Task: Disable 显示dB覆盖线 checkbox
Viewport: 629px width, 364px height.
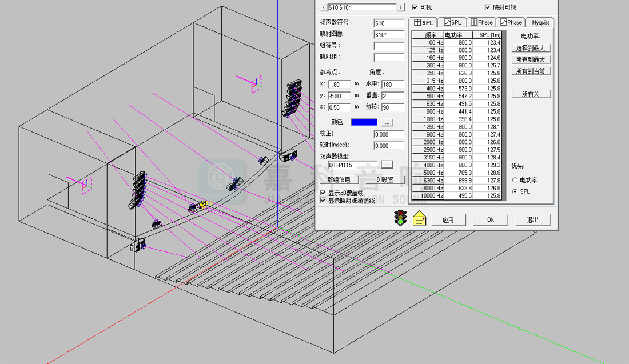Action: pos(323,193)
